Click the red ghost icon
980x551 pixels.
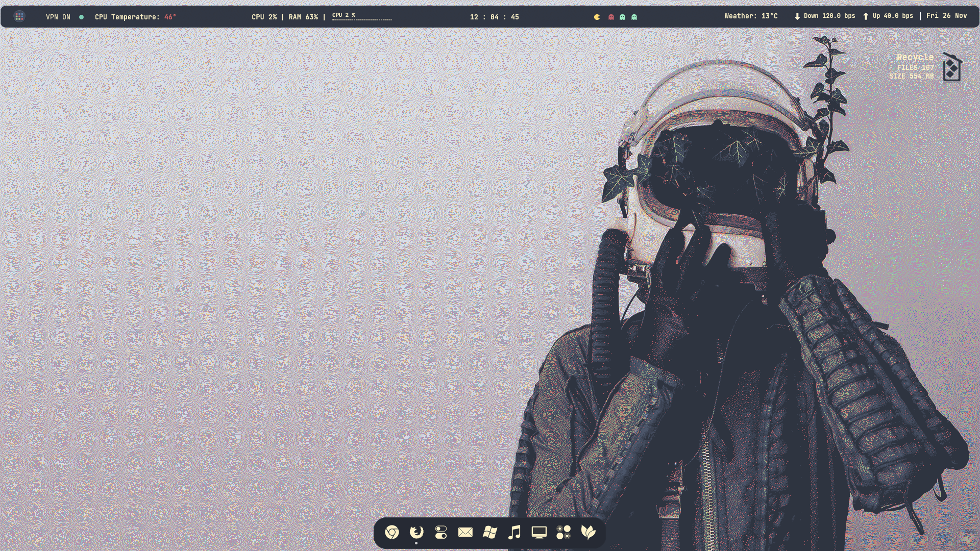point(611,17)
